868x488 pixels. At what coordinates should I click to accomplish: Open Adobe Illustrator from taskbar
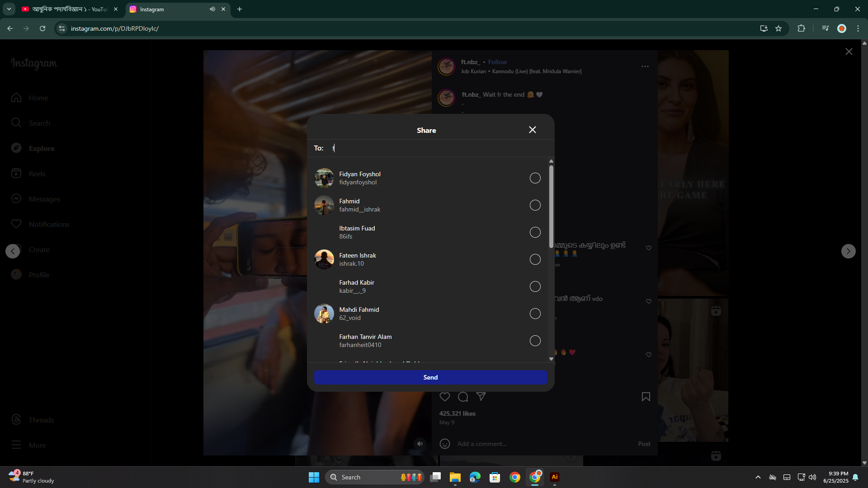555,477
